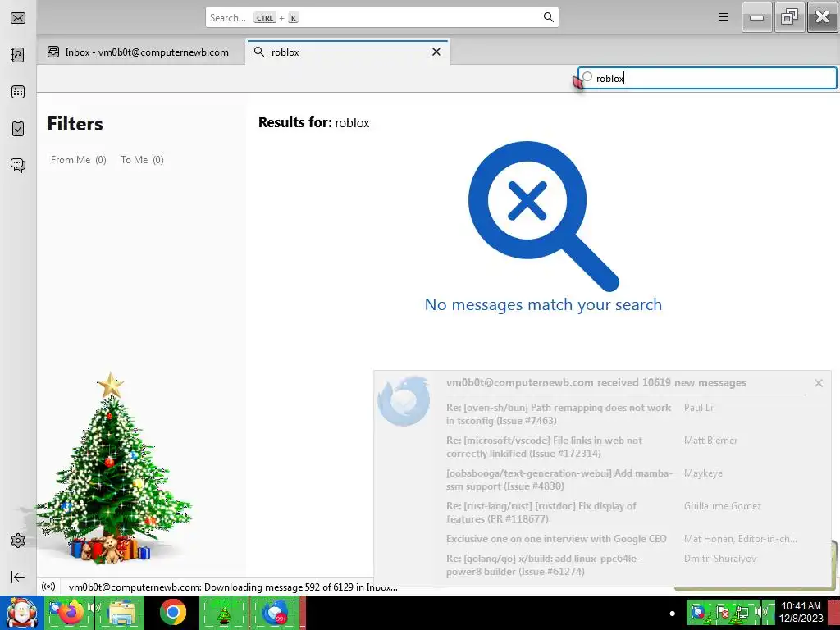Click the Thunderbird logo in the notification

click(x=404, y=400)
